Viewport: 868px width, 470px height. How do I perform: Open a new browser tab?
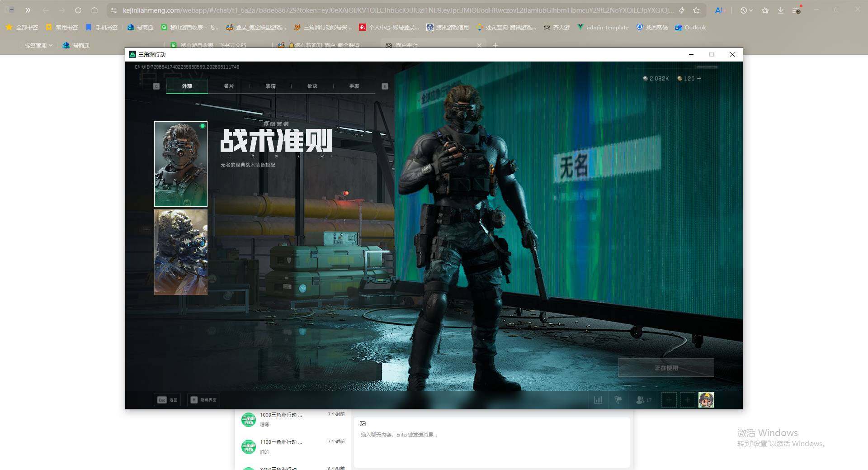495,45
